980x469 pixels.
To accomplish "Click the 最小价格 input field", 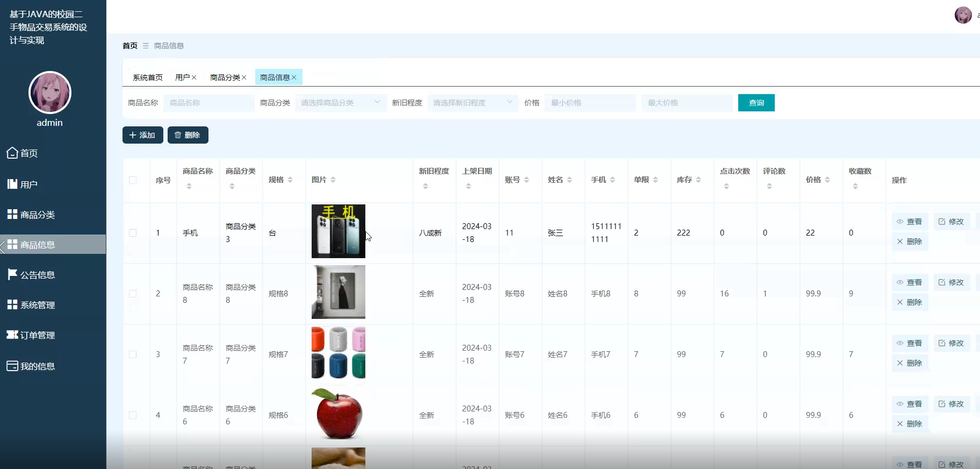I will pyautogui.click(x=590, y=103).
